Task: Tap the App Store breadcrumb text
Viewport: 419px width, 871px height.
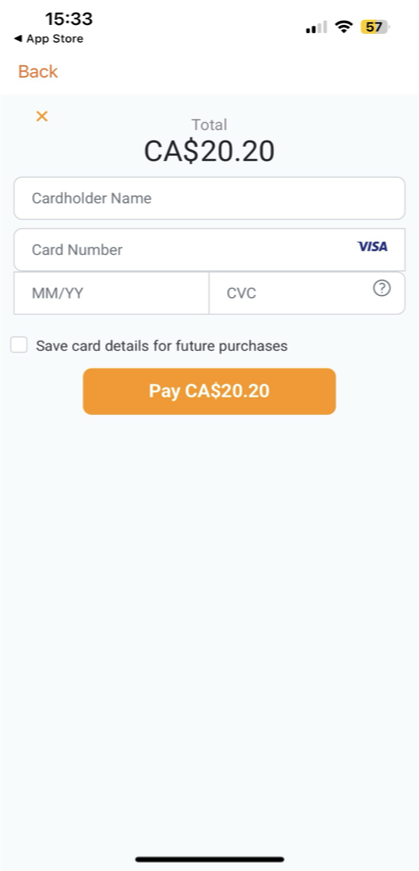Action: coord(54,39)
